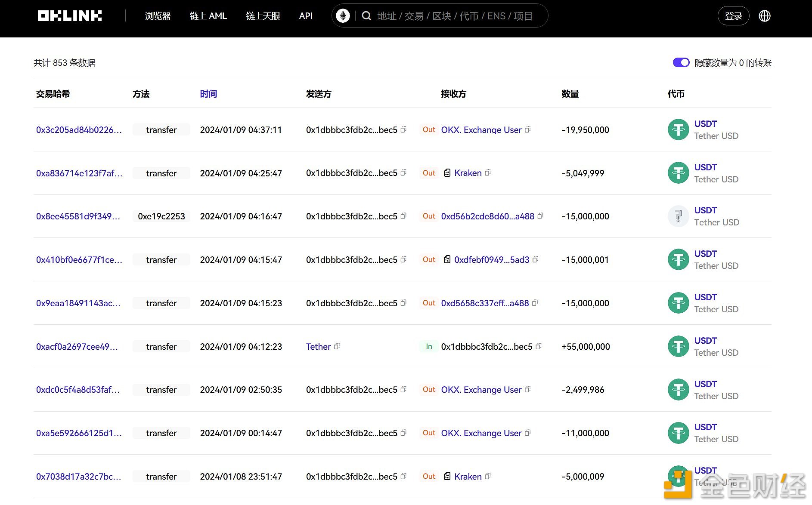The image size is (812, 505).
Task: Click the In direction tag
Action: [429, 346]
